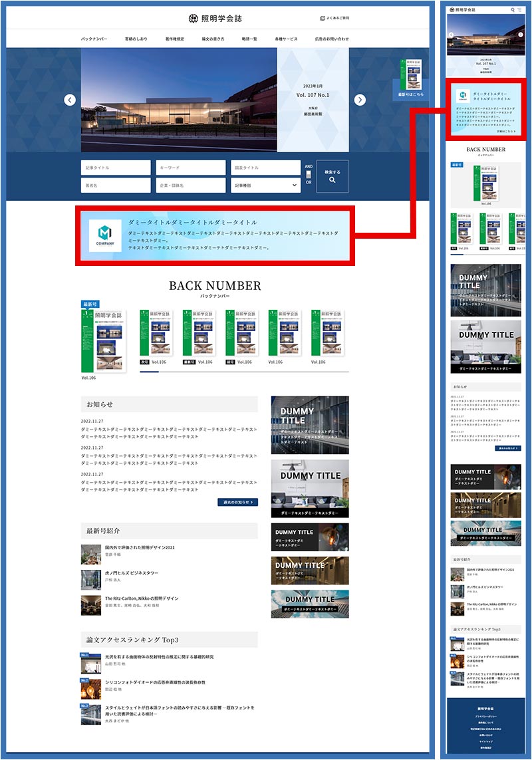
Task: Focus the 著者名 search field
Action: (x=116, y=185)
